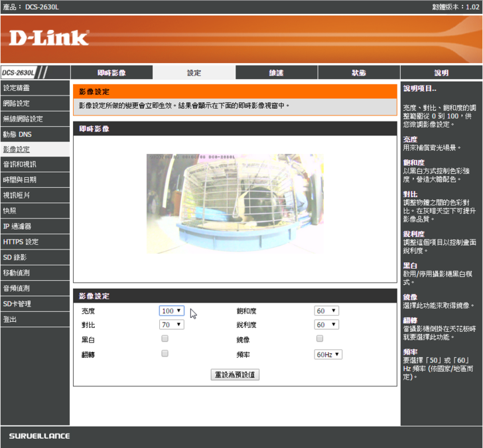483x448 pixels.
Task: Expand the 頻率 dropdown
Action: click(x=328, y=354)
